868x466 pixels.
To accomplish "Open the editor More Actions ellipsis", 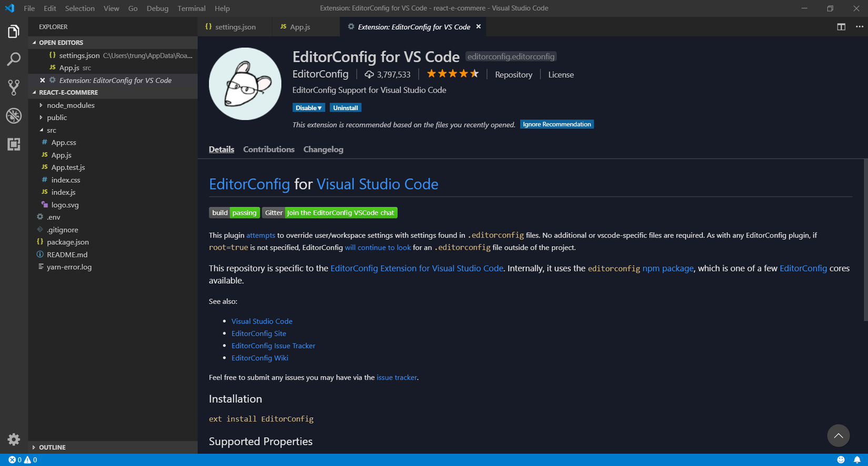I will tap(860, 27).
